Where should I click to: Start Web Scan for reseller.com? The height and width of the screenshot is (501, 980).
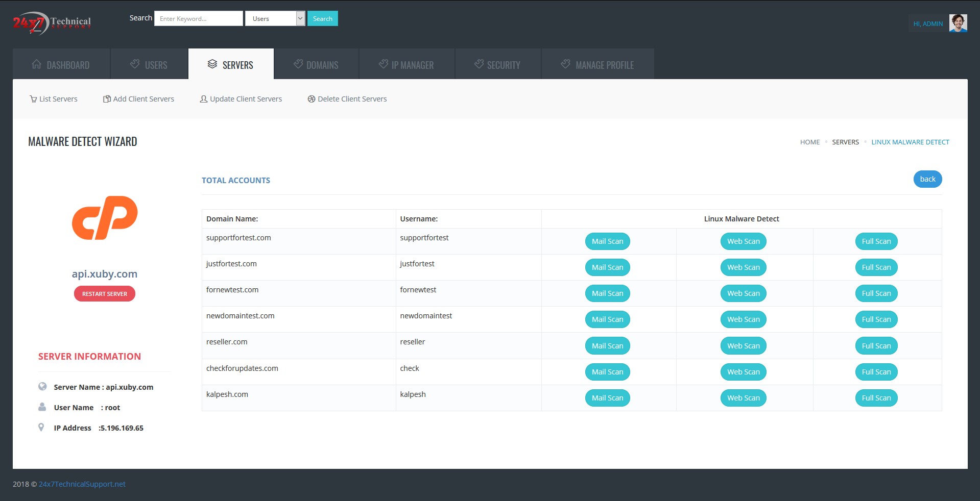tap(743, 346)
